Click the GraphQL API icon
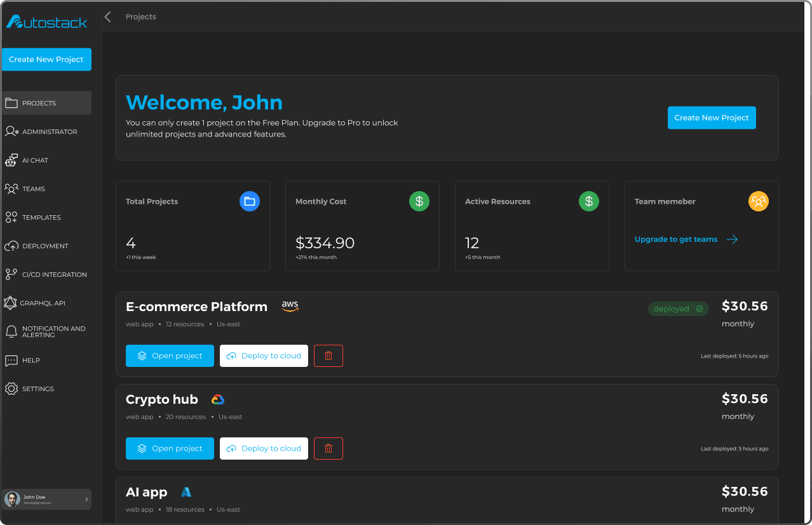812x525 pixels. coord(10,303)
